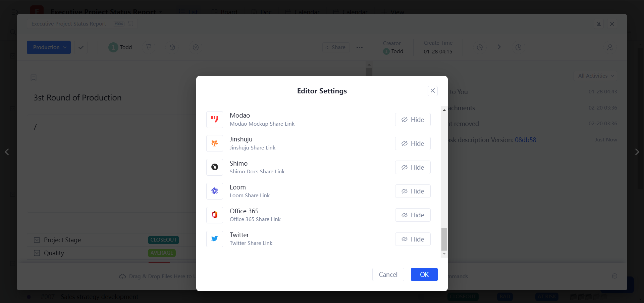Click the settings list scrollbar thumb
Screen dimensions: 644x303
[444, 239]
